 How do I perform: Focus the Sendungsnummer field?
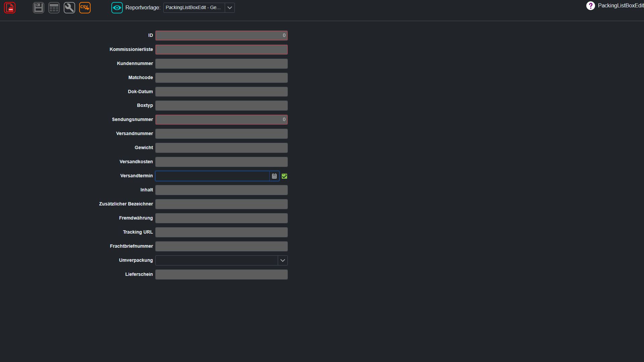click(x=221, y=120)
